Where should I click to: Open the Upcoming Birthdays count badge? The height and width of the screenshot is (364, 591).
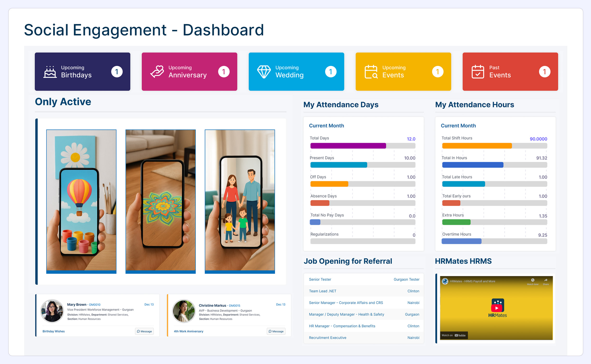click(x=117, y=72)
